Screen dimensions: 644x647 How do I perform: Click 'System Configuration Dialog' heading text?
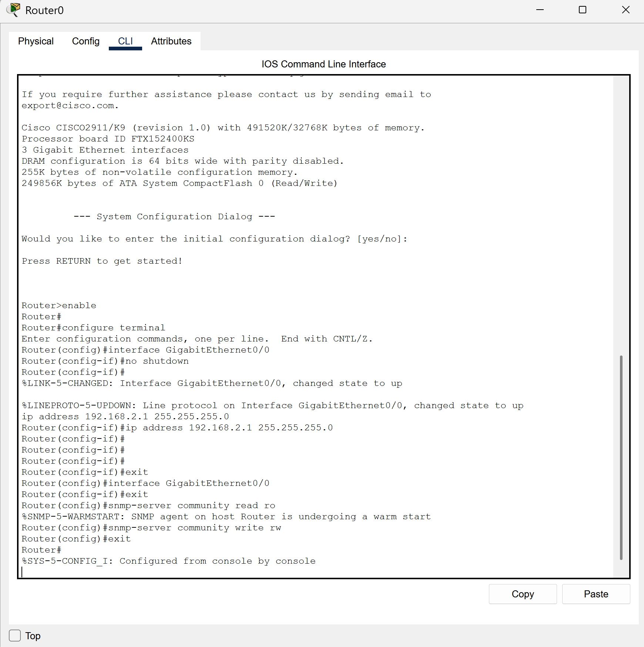pos(174,217)
